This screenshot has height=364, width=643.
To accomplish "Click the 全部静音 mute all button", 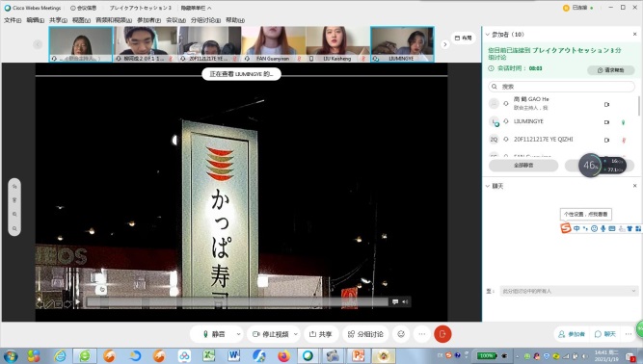I will tap(523, 166).
